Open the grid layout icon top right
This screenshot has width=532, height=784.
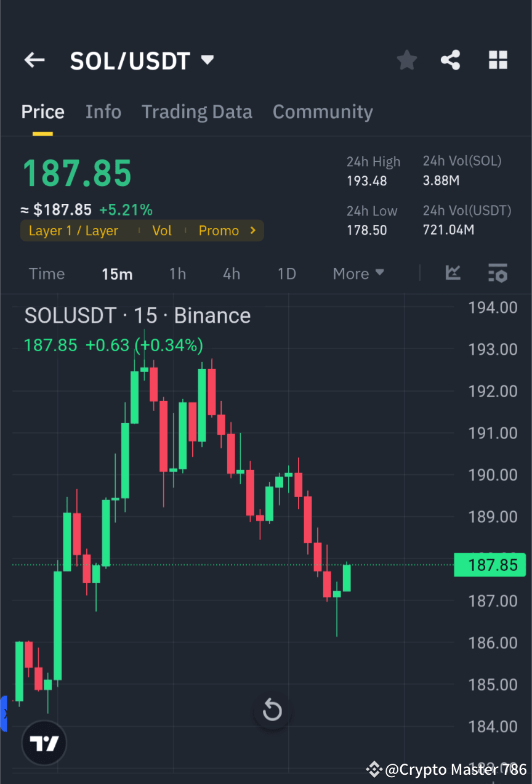(x=498, y=60)
